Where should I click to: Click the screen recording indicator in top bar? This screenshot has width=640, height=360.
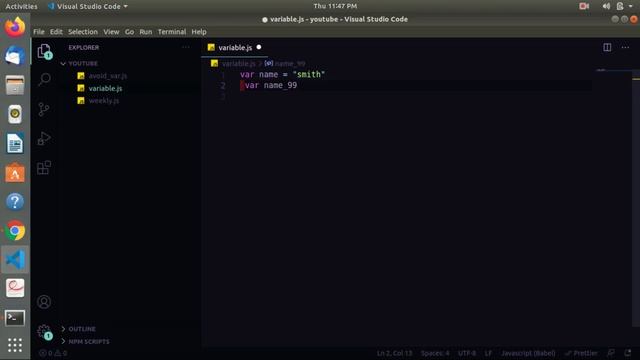584,6
